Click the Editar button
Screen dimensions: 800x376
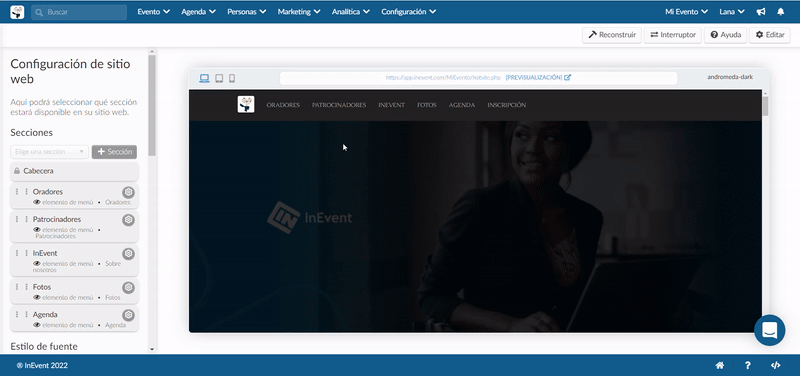769,35
